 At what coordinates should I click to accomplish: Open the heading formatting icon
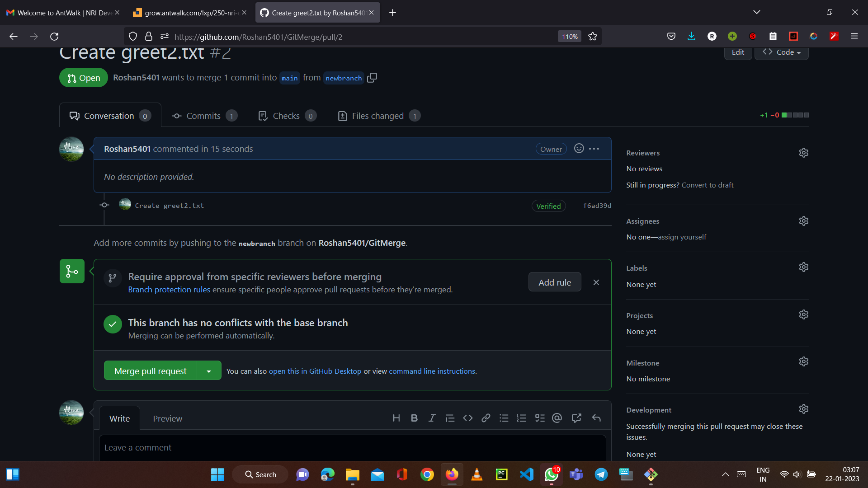pyautogui.click(x=396, y=418)
